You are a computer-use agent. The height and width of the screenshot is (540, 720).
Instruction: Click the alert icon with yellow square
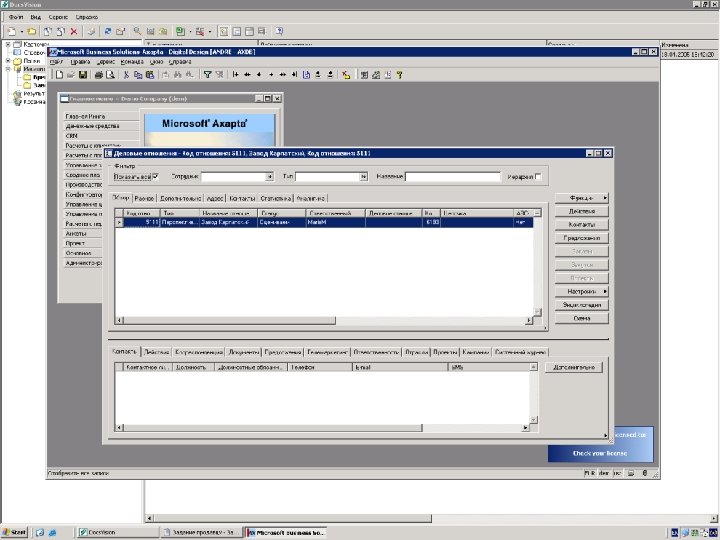(346, 74)
